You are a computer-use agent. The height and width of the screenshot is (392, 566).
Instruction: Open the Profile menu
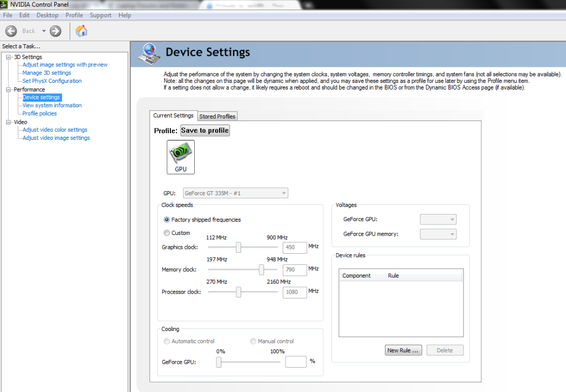pos(74,15)
